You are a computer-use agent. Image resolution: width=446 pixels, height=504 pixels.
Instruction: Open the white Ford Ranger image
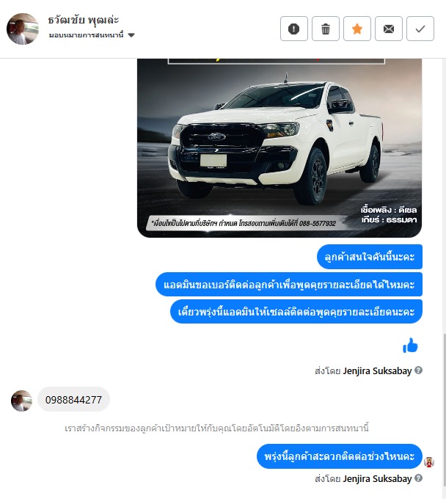[279, 148]
